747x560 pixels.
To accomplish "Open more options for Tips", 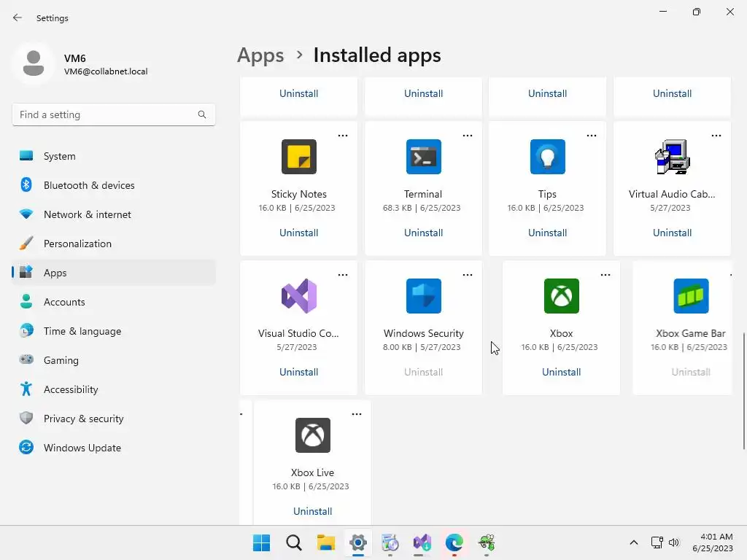I will (591, 136).
